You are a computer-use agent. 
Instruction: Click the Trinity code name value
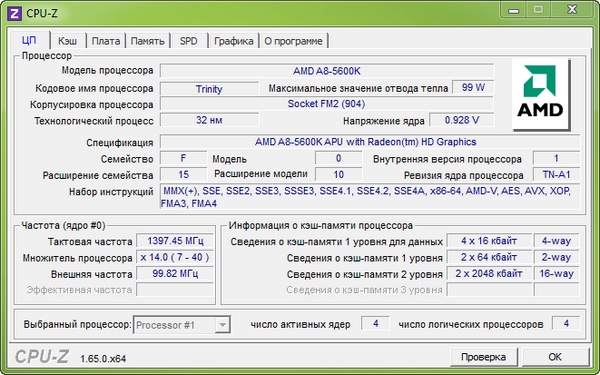pyautogui.click(x=209, y=89)
